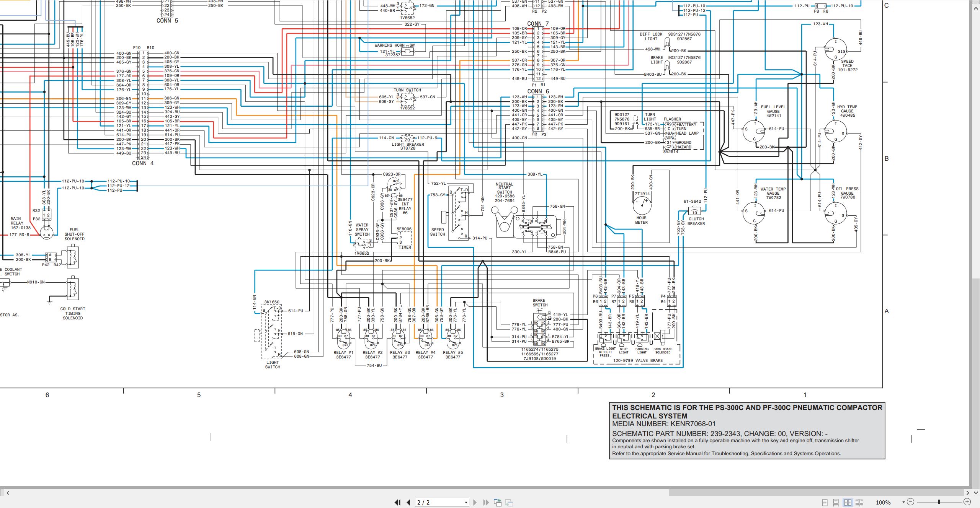Click the 'TURN SWITCH' label
The height and width of the screenshot is (508, 980).
click(407, 90)
